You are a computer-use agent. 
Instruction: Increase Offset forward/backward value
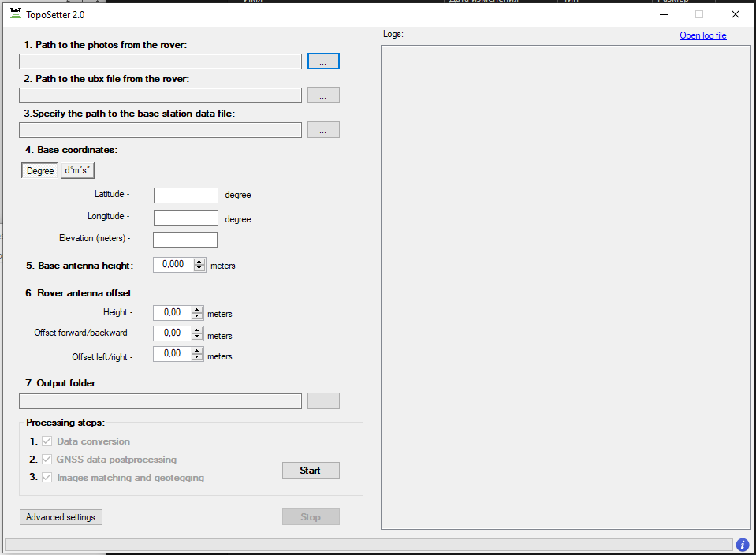[x=196, y=330]
